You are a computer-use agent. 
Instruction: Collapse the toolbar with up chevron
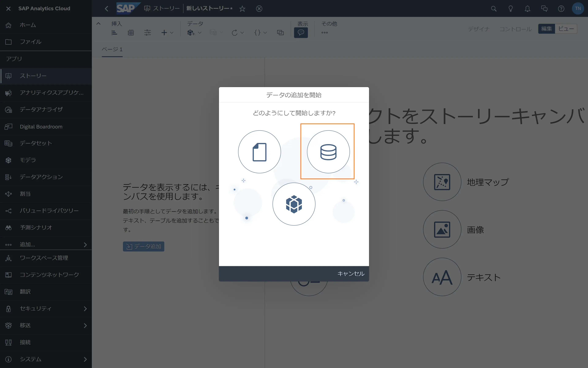(x=98, y=24)
